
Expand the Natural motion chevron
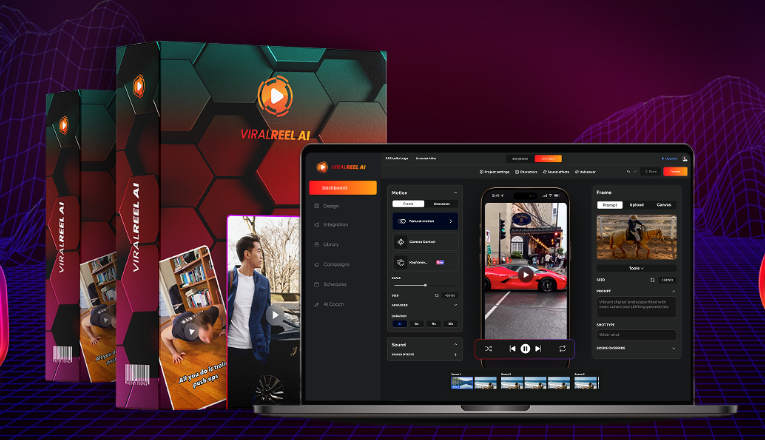(x=450, y=221)
